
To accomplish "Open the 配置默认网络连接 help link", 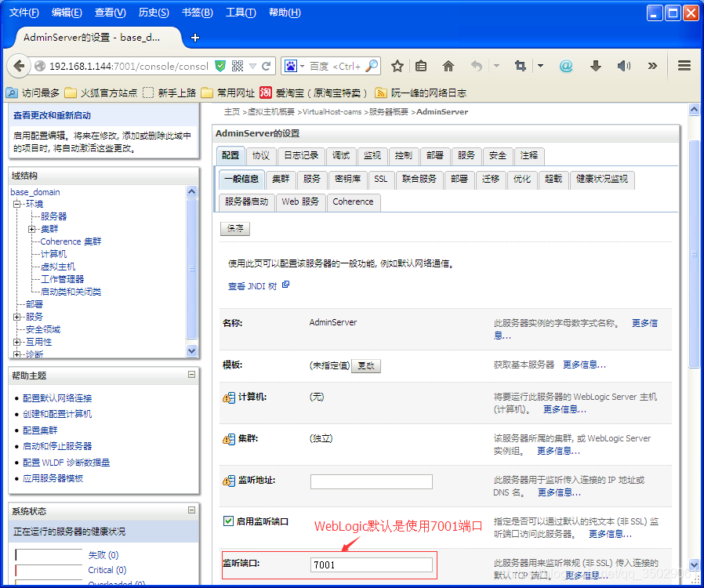I will point(57,398).
